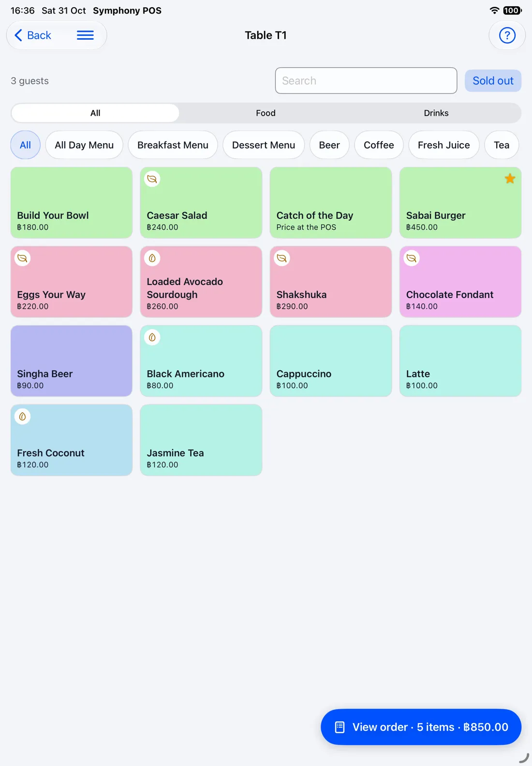Screen dimensions: 532x766
Task: Switch to the Food segment tab
Action: pyautogui.click(x=266, y=113)
